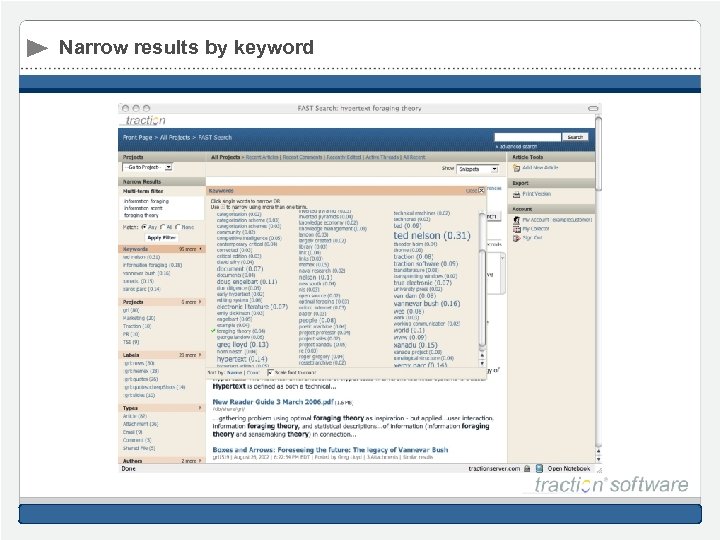
Task: Click keyword 'doug engelbart (0.11)' in popup
Action: coord(247,281)
